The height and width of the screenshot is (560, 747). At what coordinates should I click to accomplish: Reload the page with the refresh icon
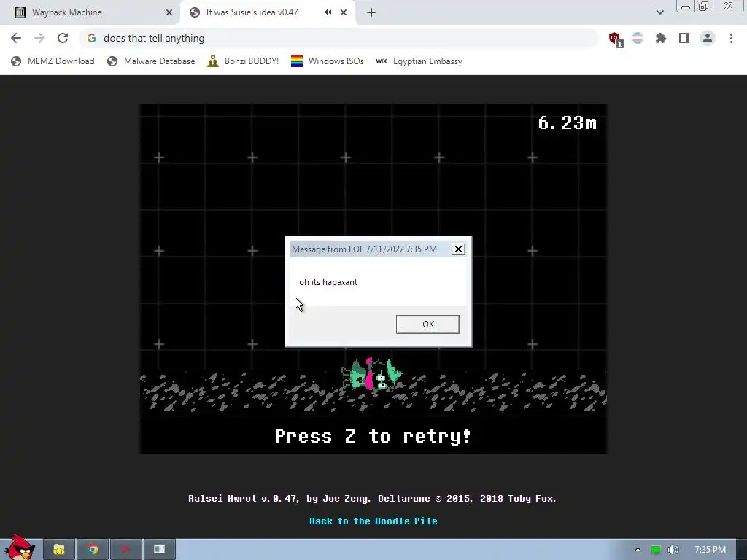click(x=63, y=38)
